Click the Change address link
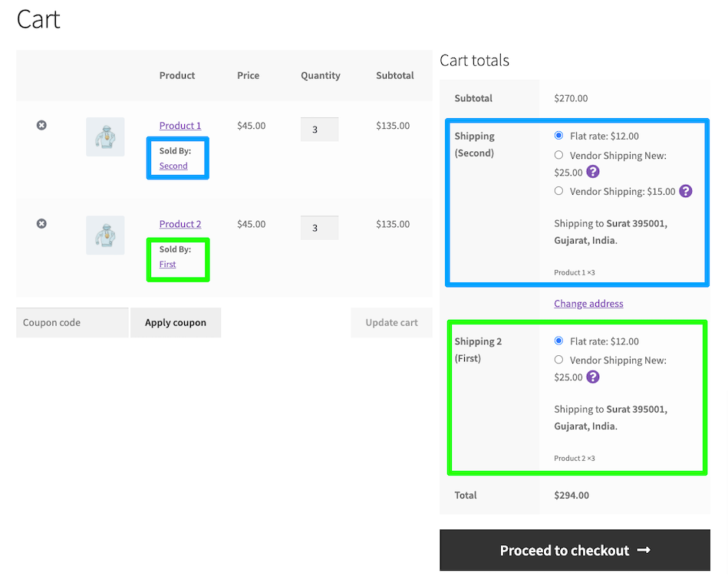The width and height of the screenshot is (728, 586). 588,304
